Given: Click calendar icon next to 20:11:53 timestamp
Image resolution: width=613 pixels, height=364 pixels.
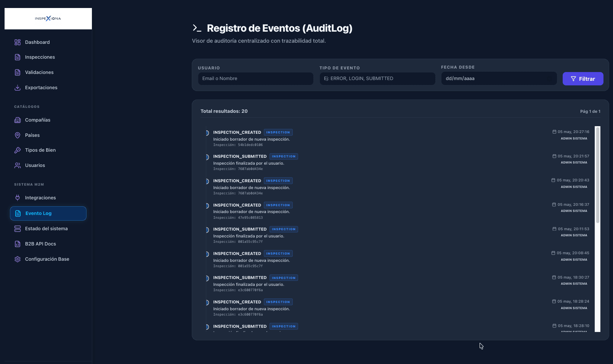Looking at the screenshot, I should (554, 229).
